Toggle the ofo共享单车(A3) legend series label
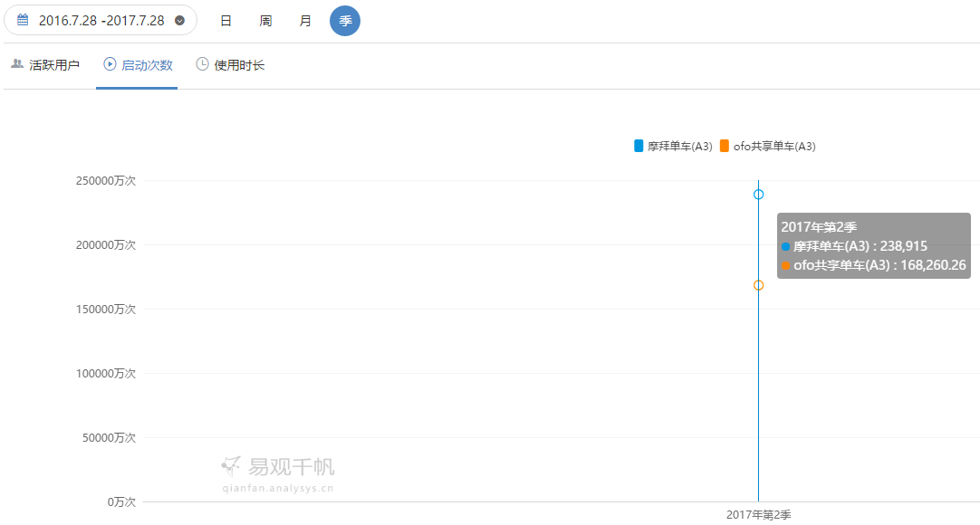Screen dimensions: 980x525 (773, 147)
